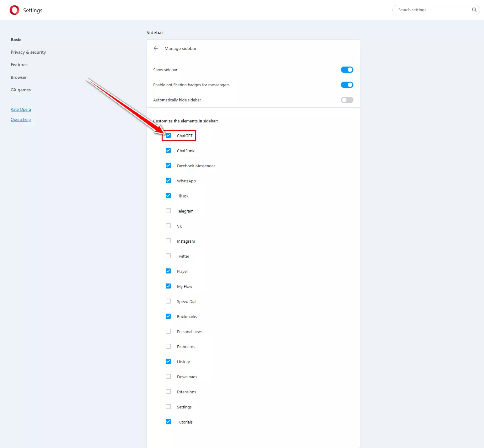Screen dimensions: 484x448
Task: Follow the Rate Opera link
Action: coord(21,109)
